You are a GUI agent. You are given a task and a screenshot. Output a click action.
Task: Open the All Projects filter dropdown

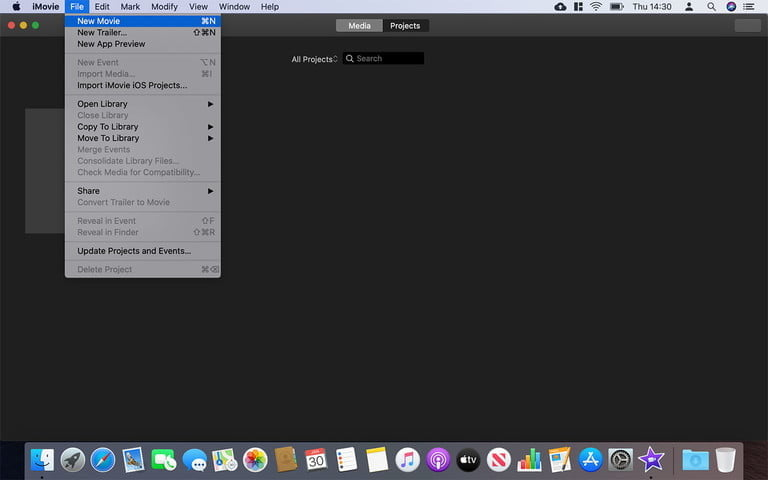click(314, 59)
